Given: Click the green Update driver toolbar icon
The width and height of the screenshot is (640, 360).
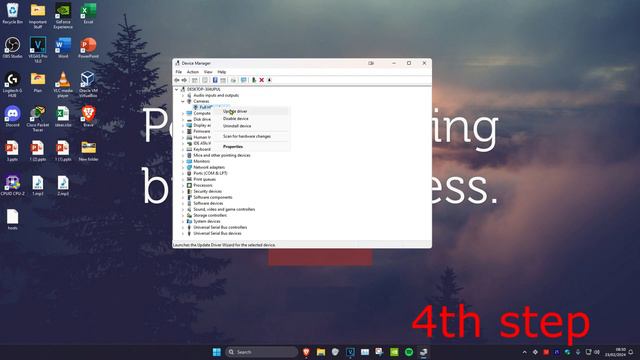Looking at the screenshot, I should tap(253, 80).
